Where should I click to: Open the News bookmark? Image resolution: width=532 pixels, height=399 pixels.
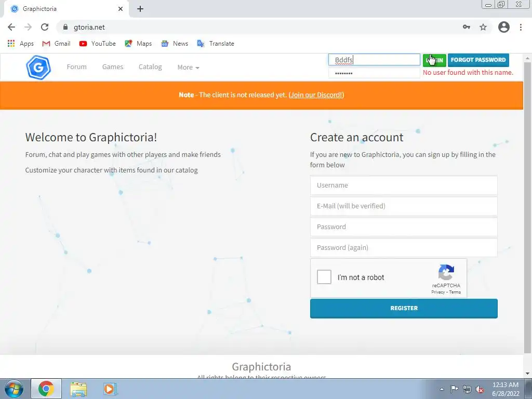[175, 44]
